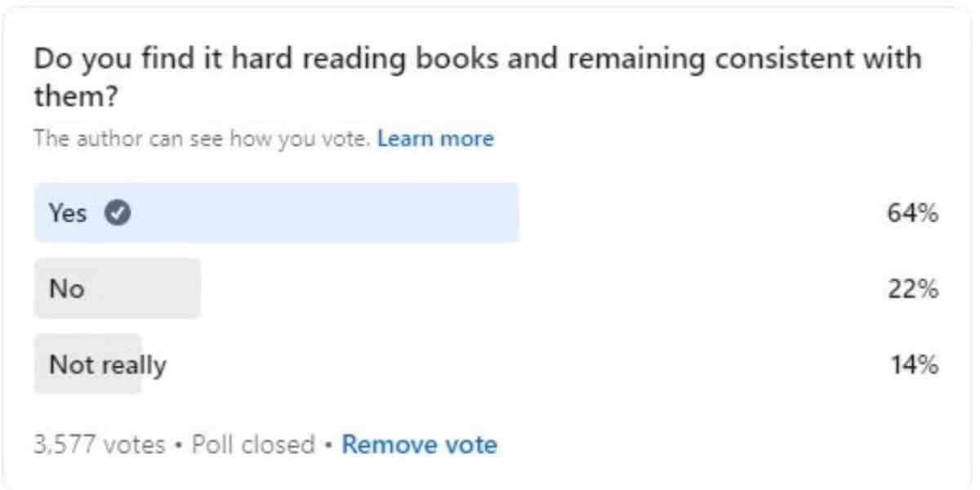Click the 14% result for Not really
Image resolution: width=980 pixels, height=490 pixels.
[x=915, y=365]
